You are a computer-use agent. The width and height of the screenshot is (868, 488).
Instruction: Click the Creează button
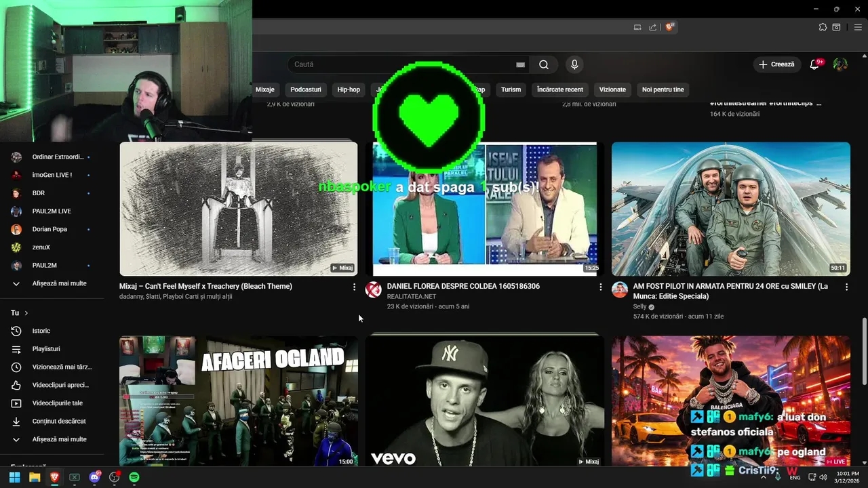(x=776, y=64)
